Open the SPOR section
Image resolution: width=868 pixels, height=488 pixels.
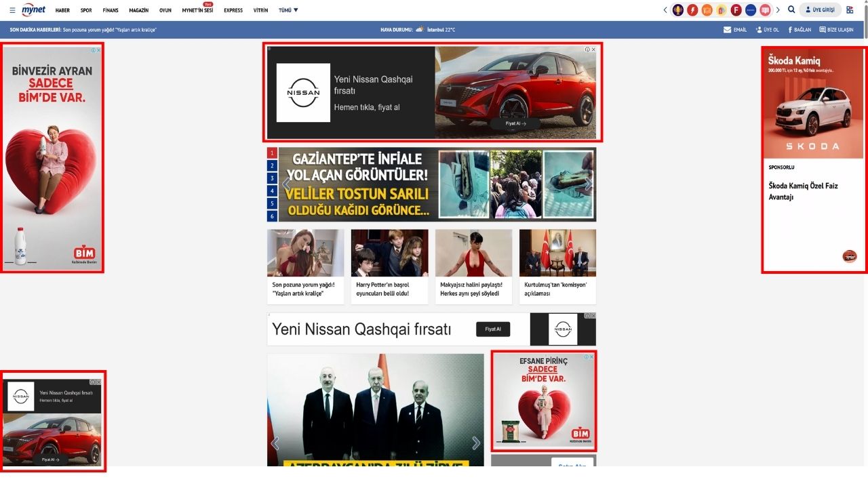pyautogui.click(x=86, y=10)
